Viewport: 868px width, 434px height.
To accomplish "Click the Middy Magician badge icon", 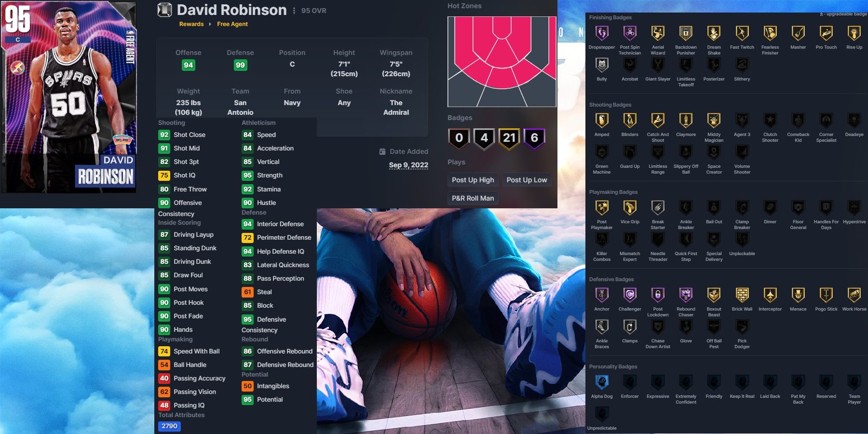I will 714,121.
